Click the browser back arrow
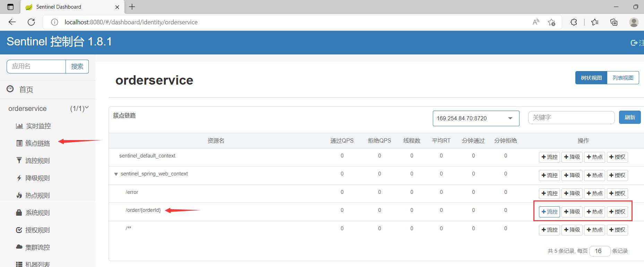This screenshot has width=644, height=267. click(x=12, y=22)
